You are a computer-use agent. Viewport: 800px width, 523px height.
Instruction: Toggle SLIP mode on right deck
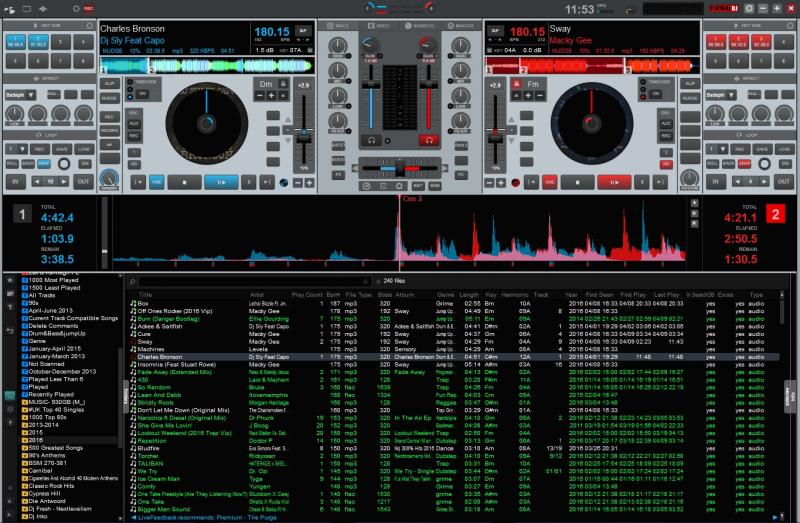[690, 83]
